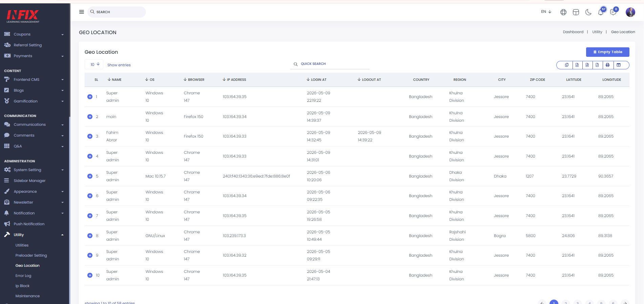Click the Appearance brush icon
This screenshot has height=304, width=644.
point(7,191)
